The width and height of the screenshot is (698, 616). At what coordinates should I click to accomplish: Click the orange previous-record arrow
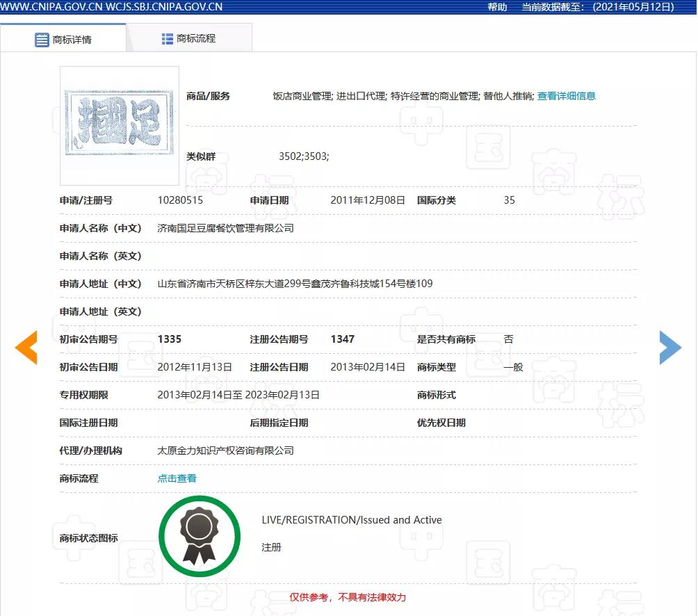[26, 348]
